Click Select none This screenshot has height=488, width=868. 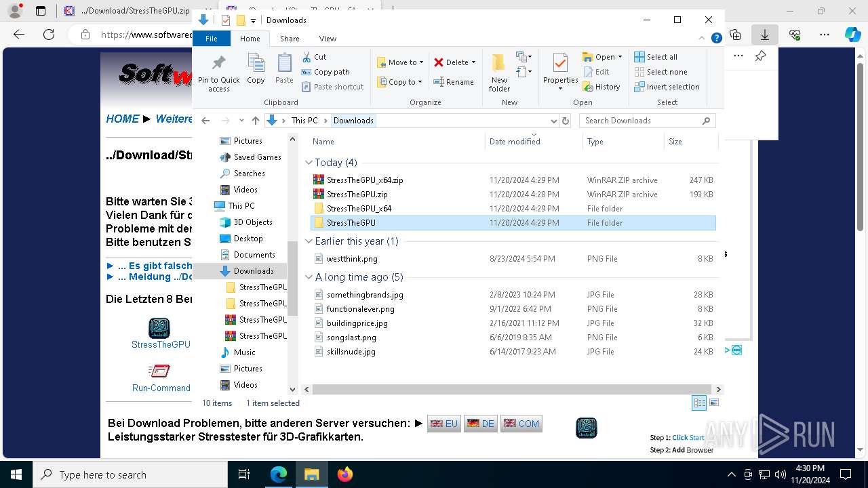(x=661, y=72)
